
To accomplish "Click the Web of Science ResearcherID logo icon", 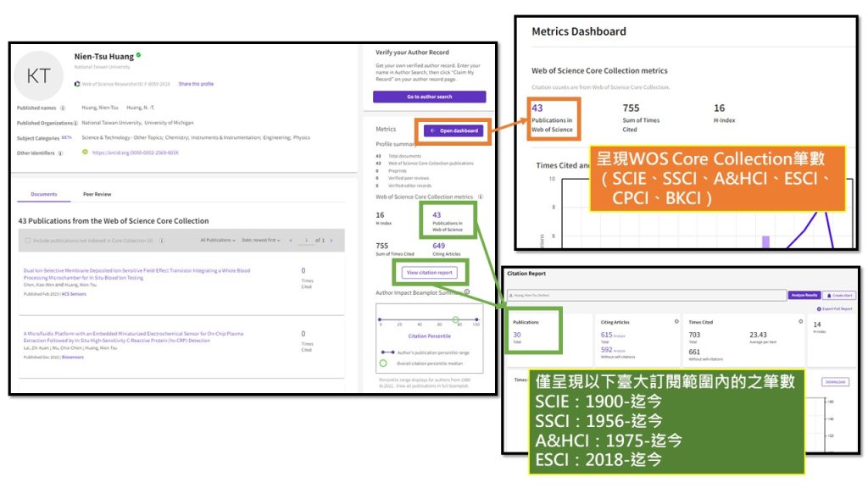I will [x=77, y=84].
